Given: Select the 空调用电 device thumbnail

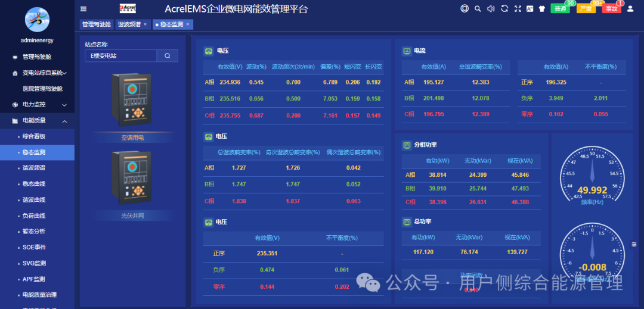Looking at the screenshot, I should click(x=132, y=101).
